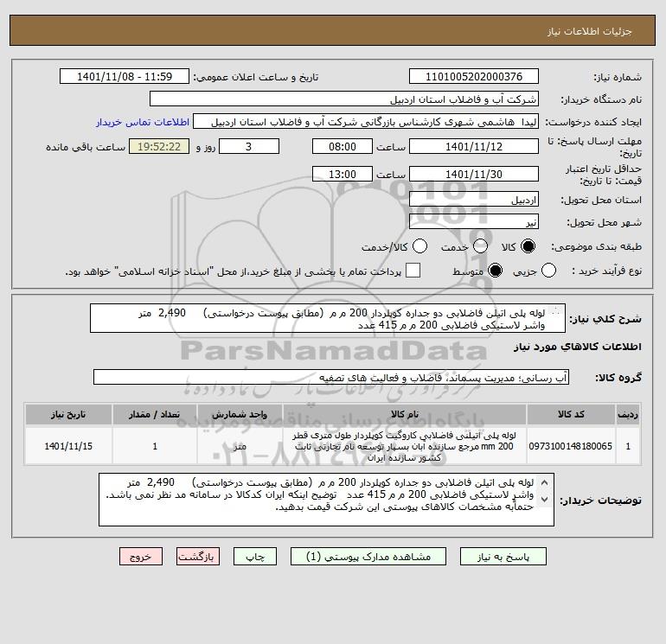Click the تعداد / مقدار column header

click(x=155, y=414)
